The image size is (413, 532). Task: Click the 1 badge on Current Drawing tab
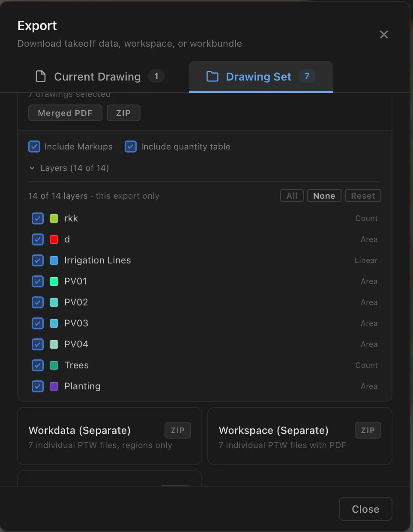156,76
